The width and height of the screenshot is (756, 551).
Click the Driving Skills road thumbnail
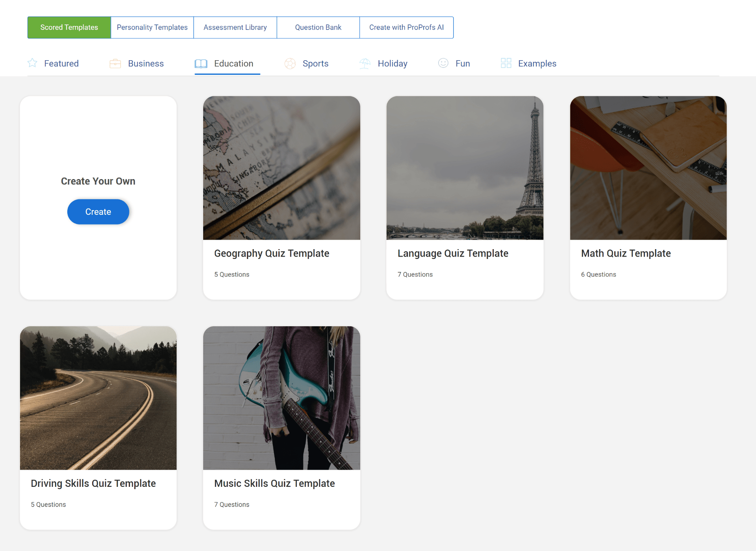click(98, 398)
